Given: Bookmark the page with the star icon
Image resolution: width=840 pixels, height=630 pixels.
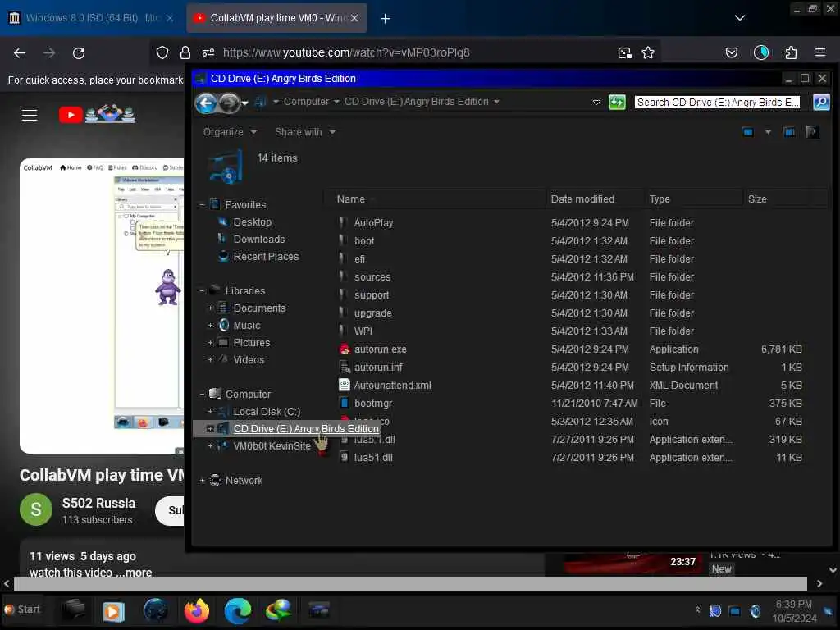Looking at the screenshot, I should click(648, 52).
